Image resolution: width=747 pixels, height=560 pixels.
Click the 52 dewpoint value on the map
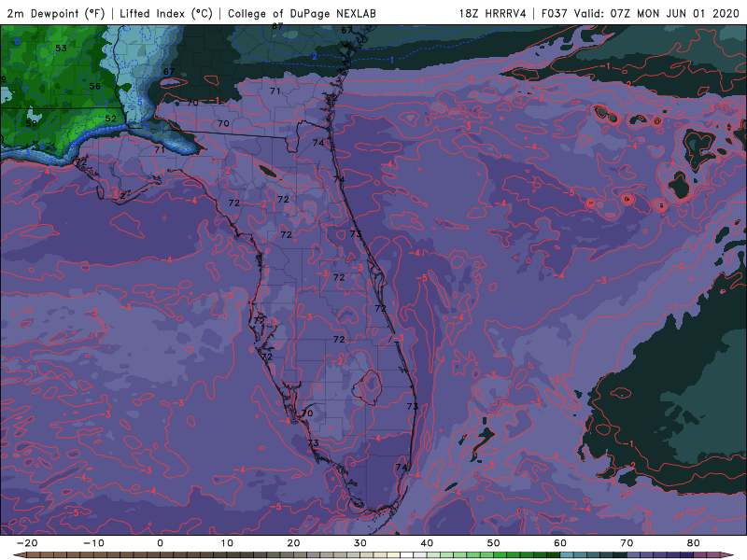pos(110,119)
